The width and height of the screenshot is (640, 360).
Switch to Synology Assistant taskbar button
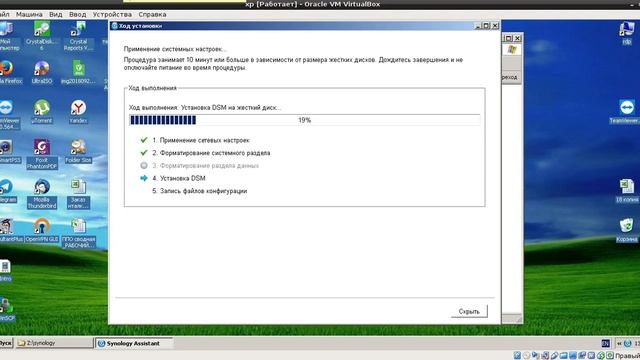pyautogui.click(x=135, y=343)
